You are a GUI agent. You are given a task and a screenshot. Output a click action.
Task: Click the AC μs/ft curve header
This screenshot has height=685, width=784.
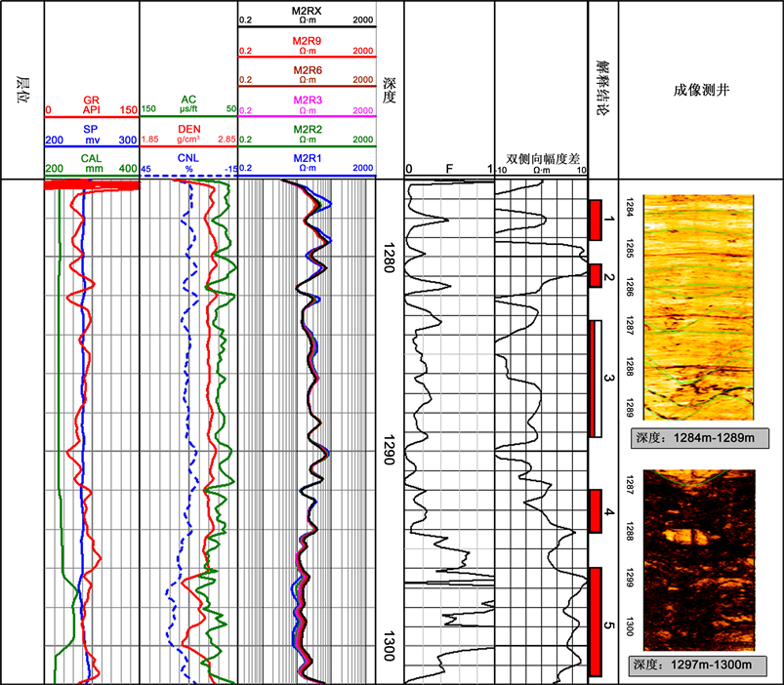190,105
